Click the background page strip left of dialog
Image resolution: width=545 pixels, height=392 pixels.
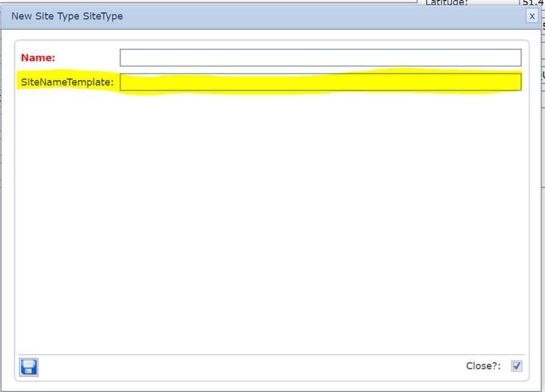(1, 182)
